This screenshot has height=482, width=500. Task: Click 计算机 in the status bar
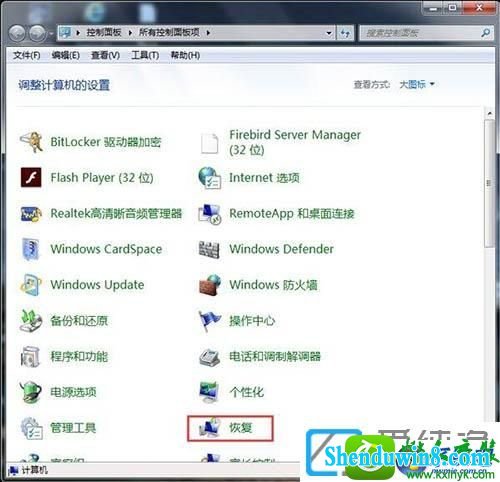tap(34, 470)
